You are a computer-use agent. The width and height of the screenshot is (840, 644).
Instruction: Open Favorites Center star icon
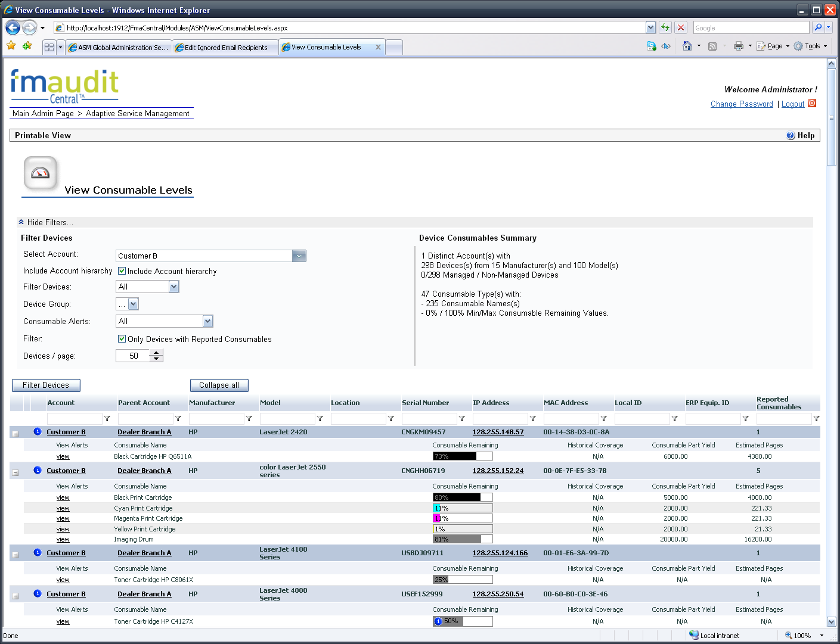point(11,46)
